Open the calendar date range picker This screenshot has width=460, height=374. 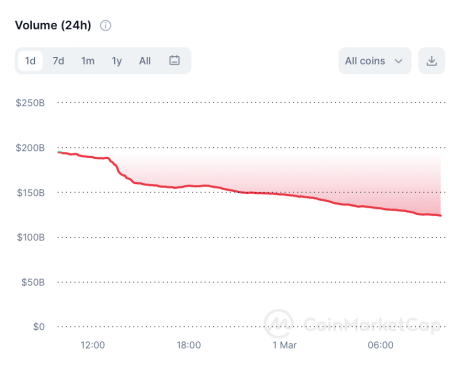tap(174, 60)
